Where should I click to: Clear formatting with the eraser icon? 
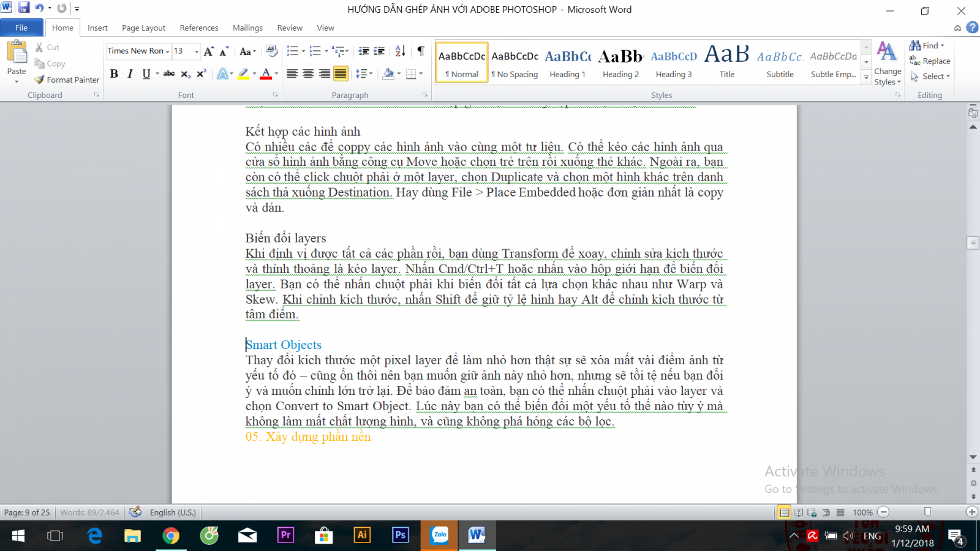pyautogui.click(x=272, y=51)
